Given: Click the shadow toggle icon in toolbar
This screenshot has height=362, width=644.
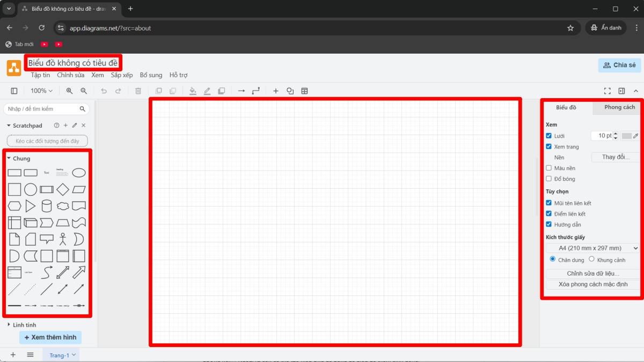Looking at the screenshot, I should [221, 91].
